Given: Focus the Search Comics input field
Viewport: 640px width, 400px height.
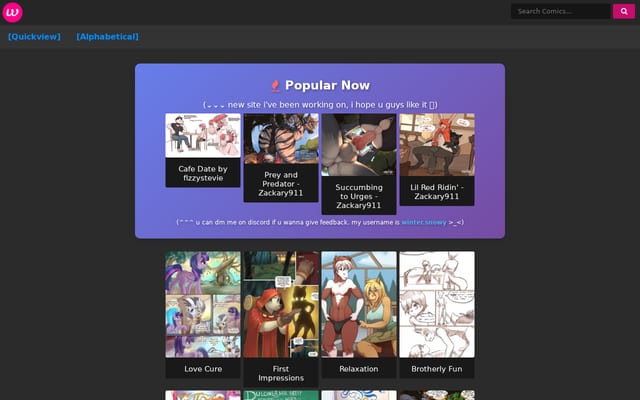Looking at the screenshot, I should (x=561, y=11).
